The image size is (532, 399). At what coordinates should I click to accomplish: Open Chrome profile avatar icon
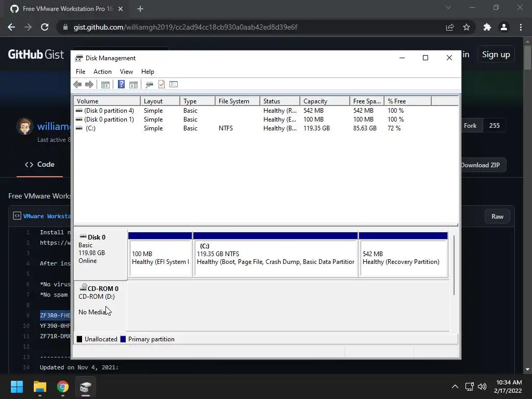504,27
